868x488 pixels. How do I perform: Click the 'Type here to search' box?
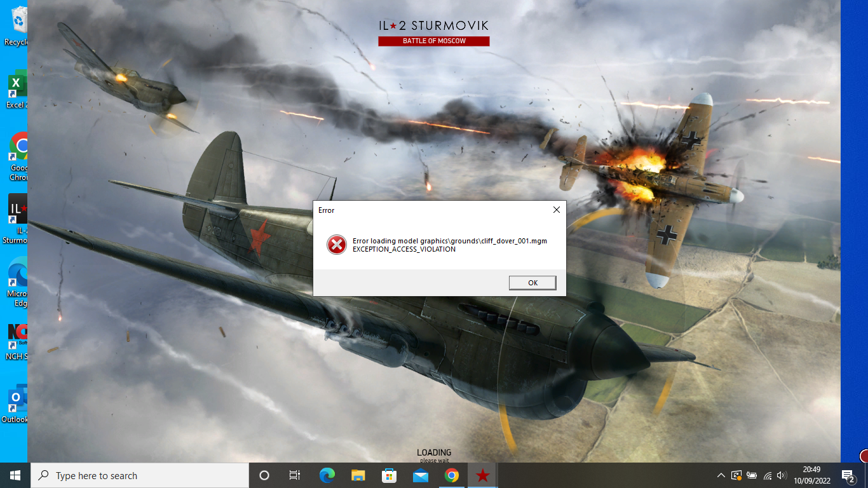tap(140, 475)
